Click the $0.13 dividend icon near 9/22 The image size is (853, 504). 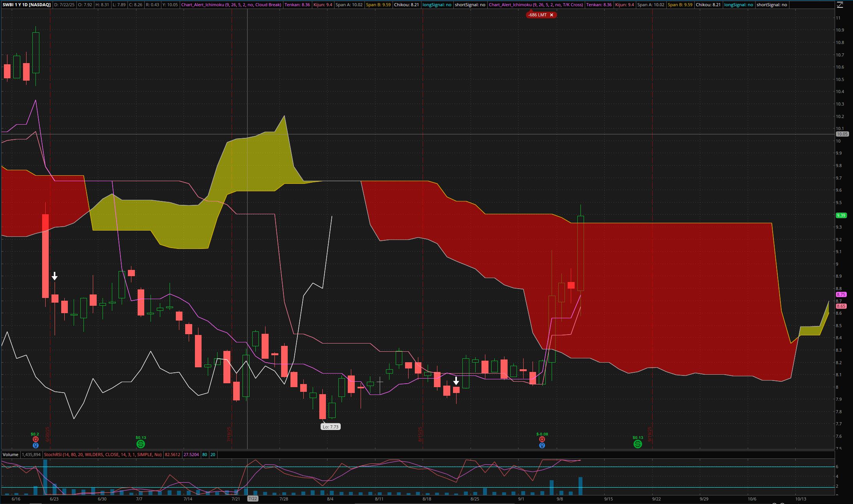(x=638, y=444)
